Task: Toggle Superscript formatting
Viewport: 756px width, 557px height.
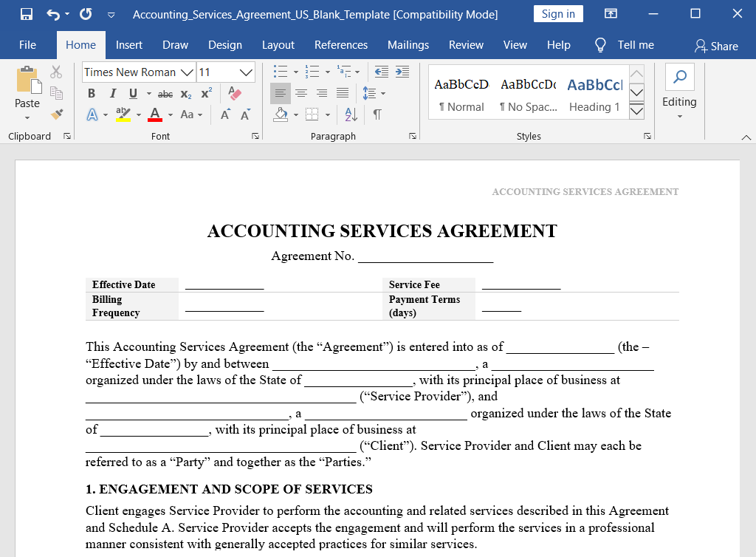Action: click(207, 94)
